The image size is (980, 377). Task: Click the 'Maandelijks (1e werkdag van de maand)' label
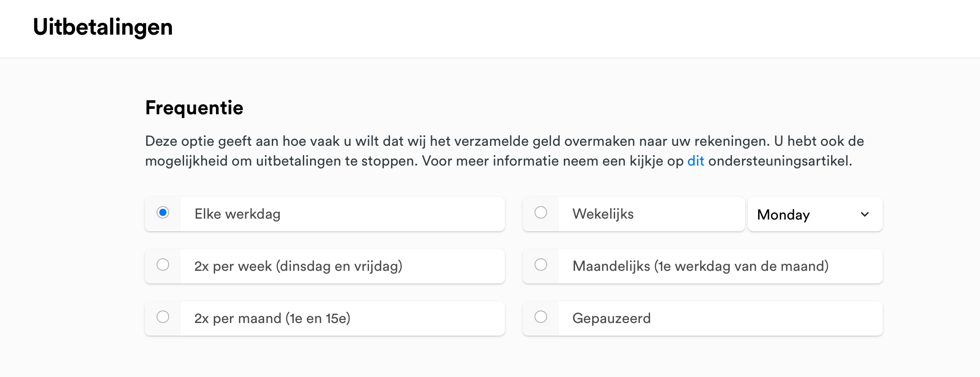pyautogui.click(x=700, y=266)
